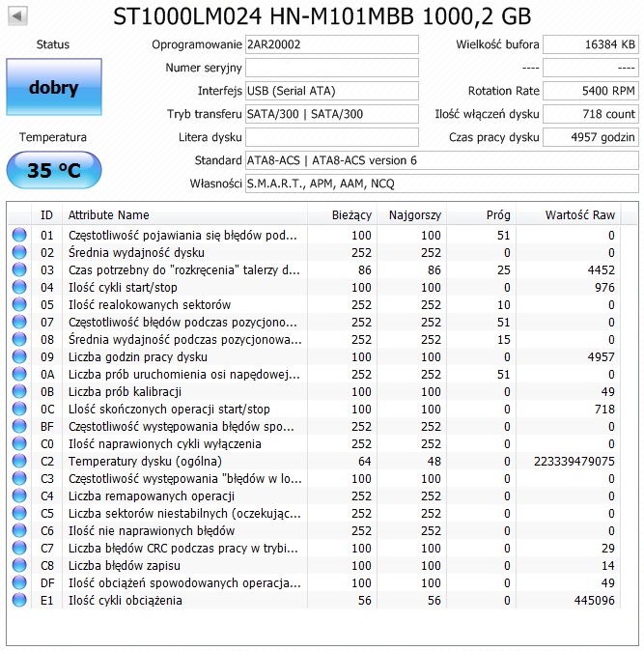The height and width of the screenshot is (651, 644).
Task: Click the Najgorszy column header
Action: coord(411,215)
